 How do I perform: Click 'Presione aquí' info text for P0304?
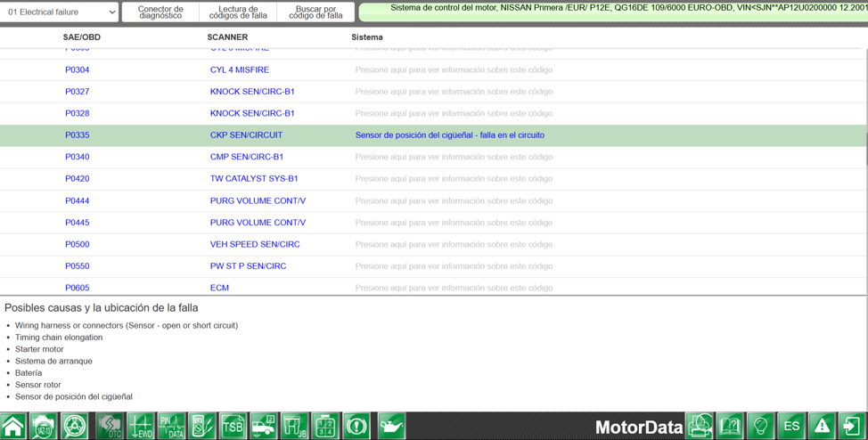click(x=454, y=69)
